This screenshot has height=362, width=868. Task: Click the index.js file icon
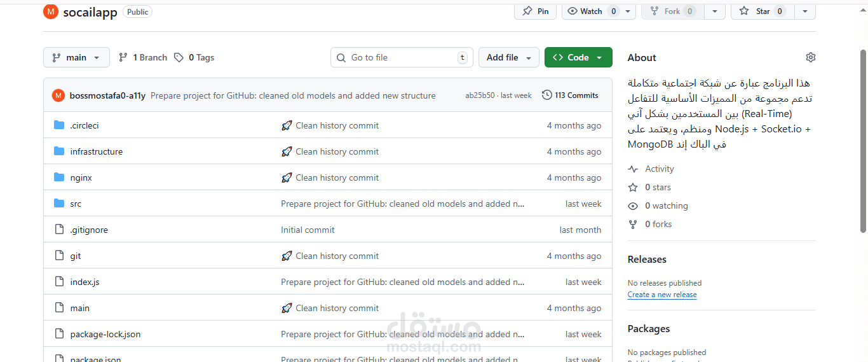(x=59, y=282)
